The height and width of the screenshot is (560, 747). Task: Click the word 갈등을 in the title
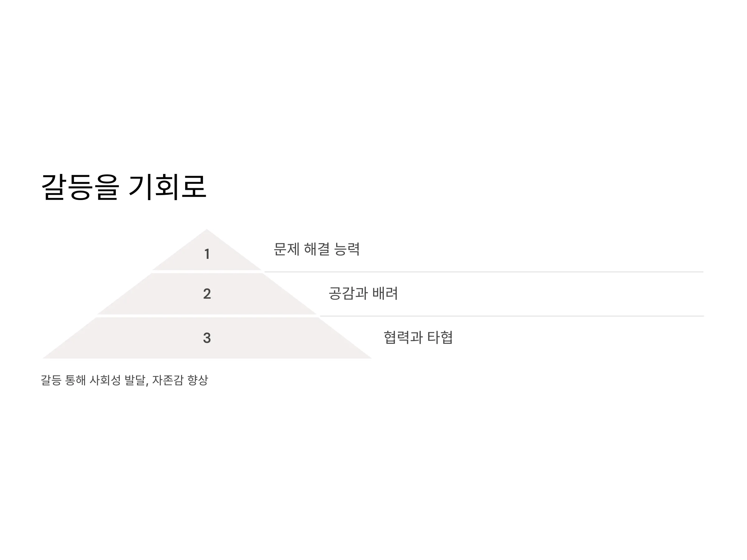[x=80, y=187]
